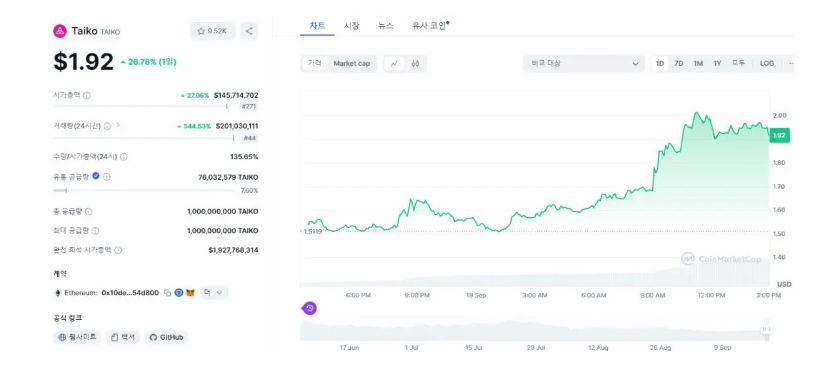Screen dimensions: 836x387
Task: Click the timeline range slider handle
Action: click(x=766, y=329)
